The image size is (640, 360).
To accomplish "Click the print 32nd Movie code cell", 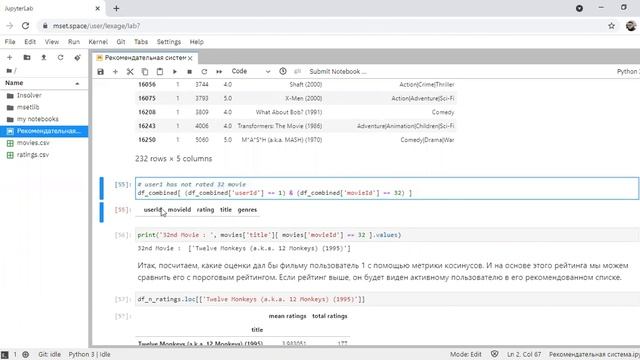I will tap(388, 235).
